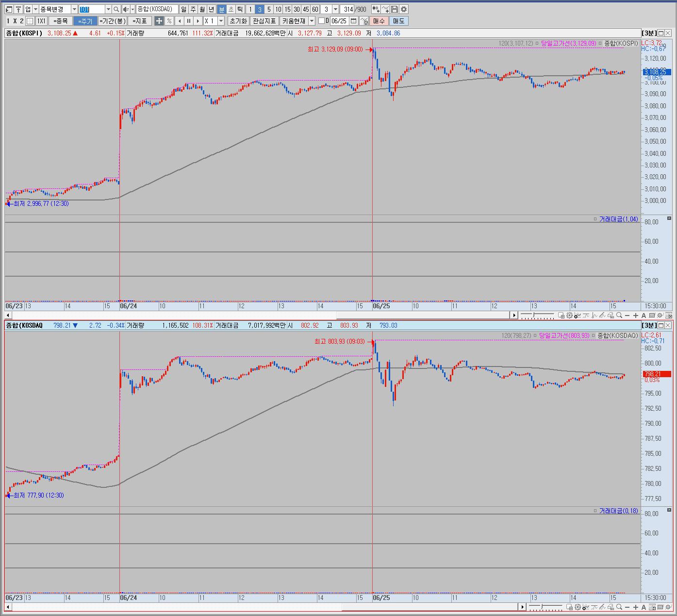Image resolution: width=677 pixels, height=616 pixels.
Task: Select the 주 (weekly) period tab
Action: click(193, 9)
